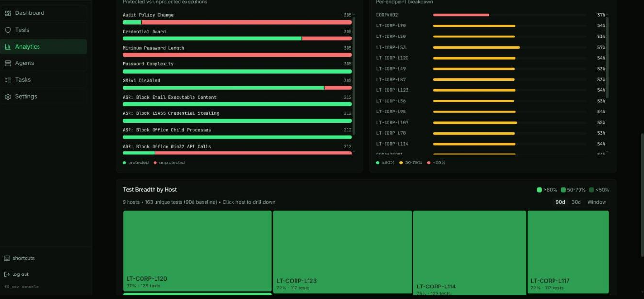Click the Tests shield icon
Screen dimensions: 644x299
click(8, 30)
